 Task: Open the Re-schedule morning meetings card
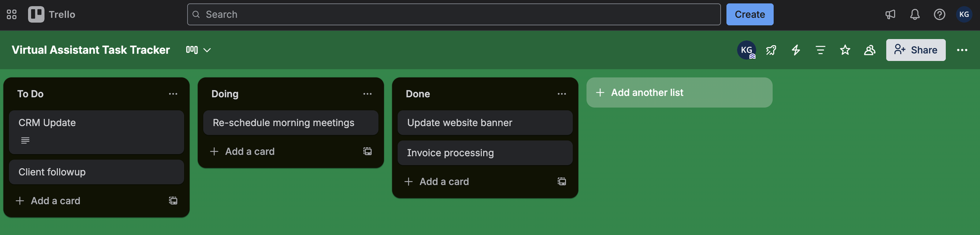click(291, 123)
